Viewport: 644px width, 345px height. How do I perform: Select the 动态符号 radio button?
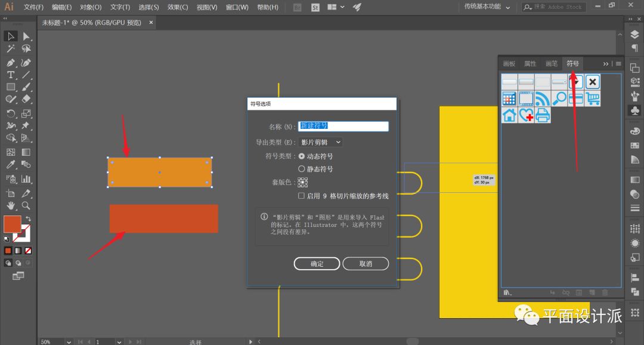tap(302, 156)
